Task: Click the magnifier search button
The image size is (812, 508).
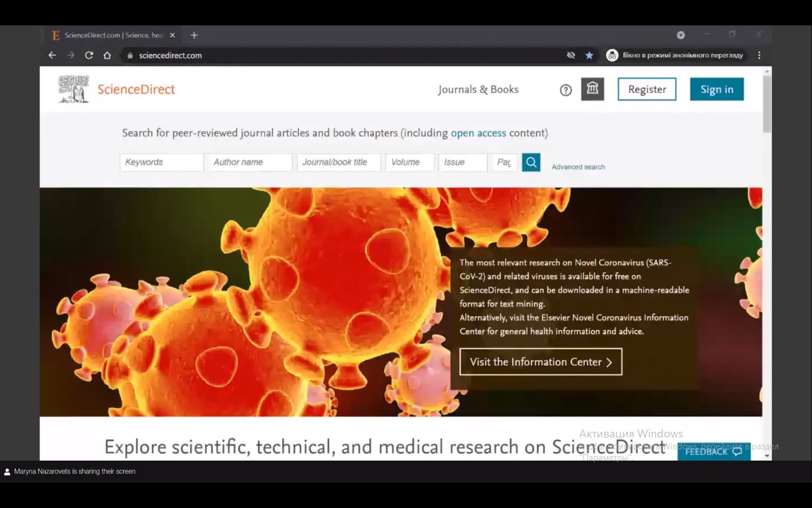Action: pyautogui.click(x=531, y=163)
